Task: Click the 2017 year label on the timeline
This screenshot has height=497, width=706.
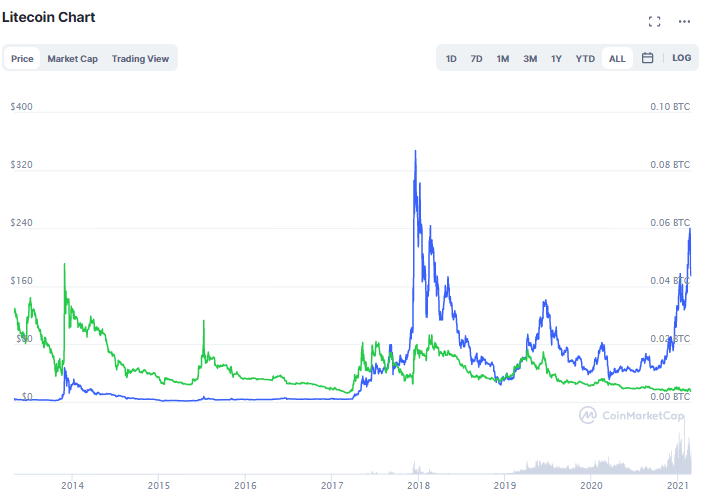Action: point(332,486)
